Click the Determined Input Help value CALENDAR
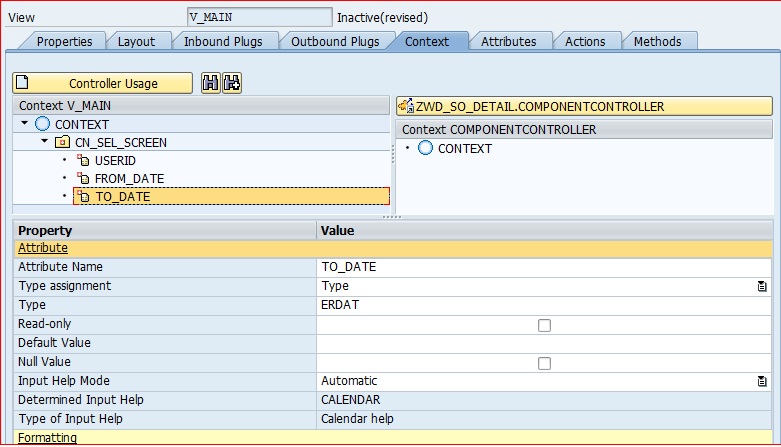 point(351,400)
